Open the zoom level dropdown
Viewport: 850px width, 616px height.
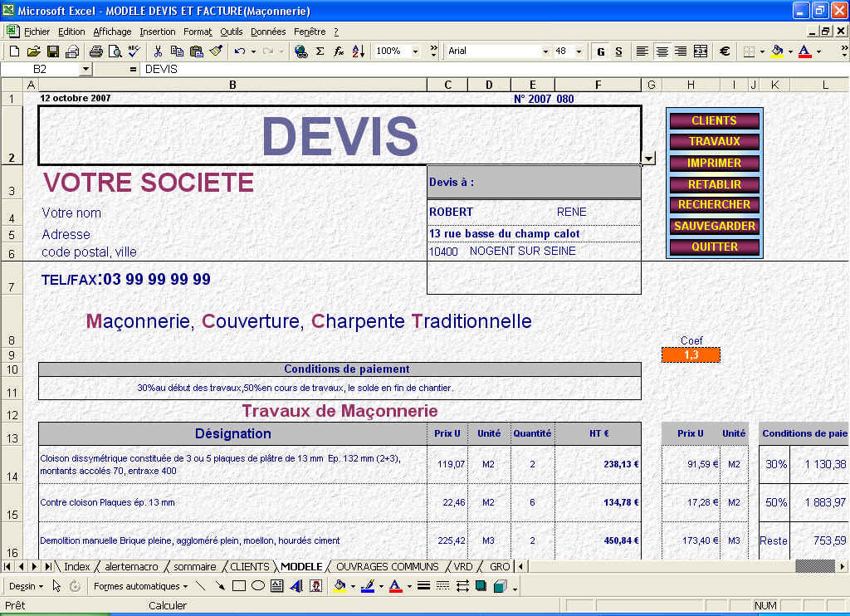point(414,51)
